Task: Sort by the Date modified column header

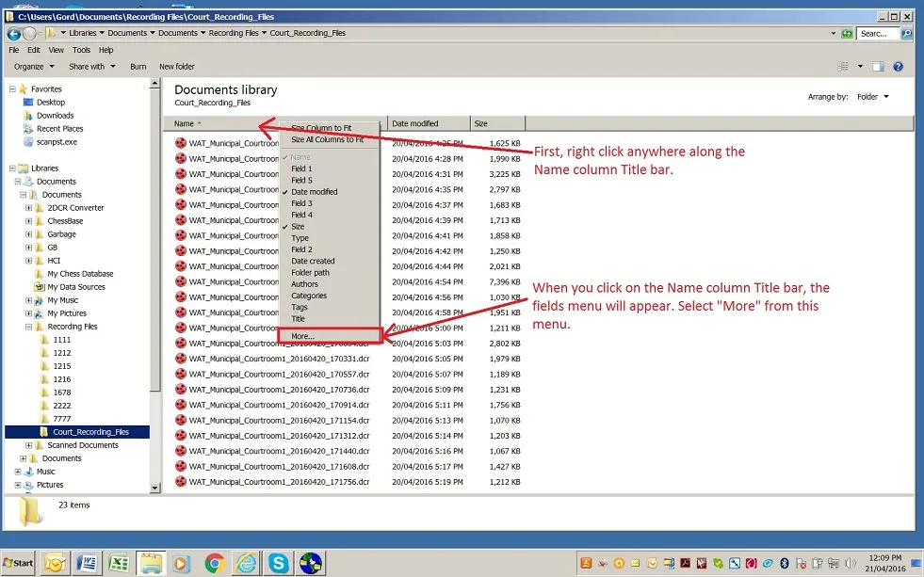Action: [429, 123]
